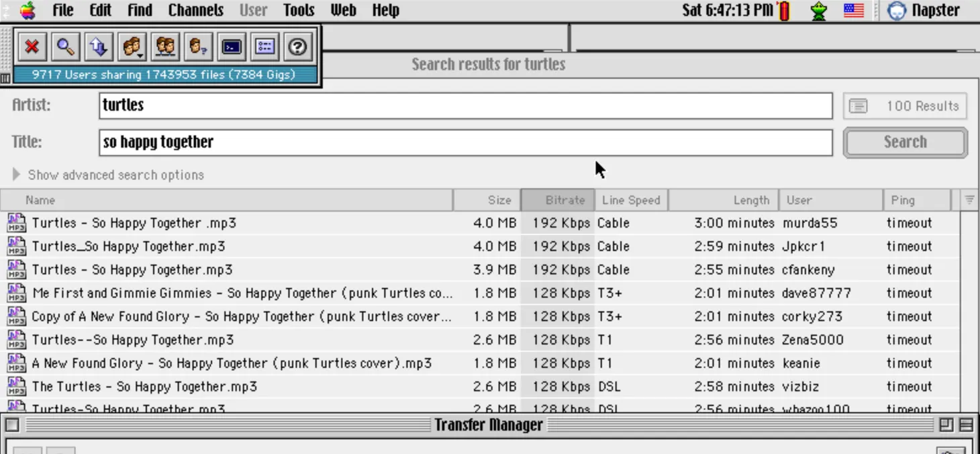The height and width of the screenshot is (454, 980).
Task: Click the red battery icon in menu bar
Action: tap(784, 11)
